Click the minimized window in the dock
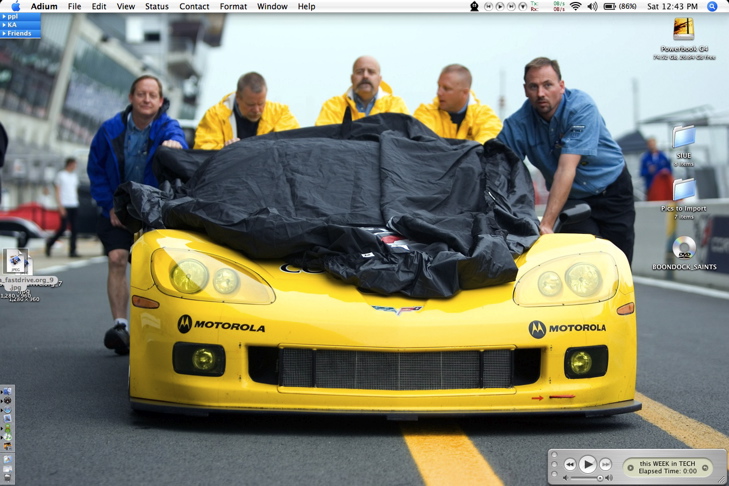729x486 pixels. pos(7,468)
